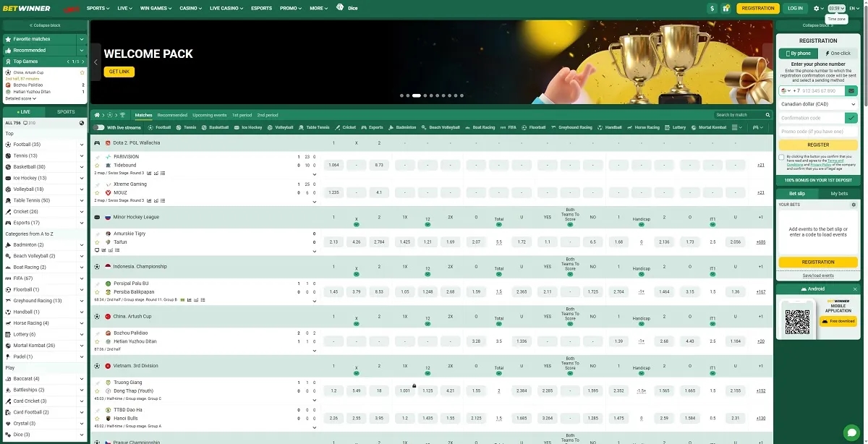Click the Free download Android button
This screenshot has width=868, height=444.
click(x=838, y=321)
